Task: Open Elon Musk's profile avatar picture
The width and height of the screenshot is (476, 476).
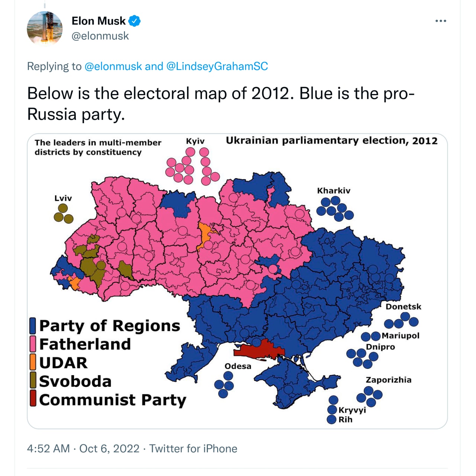Action: [45, 29]
